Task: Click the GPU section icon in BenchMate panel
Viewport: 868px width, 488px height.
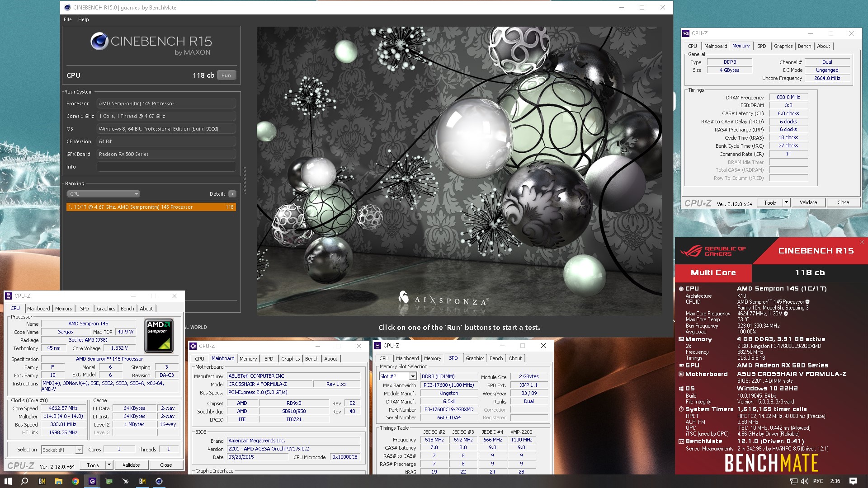Action: (x=681, y=365)
